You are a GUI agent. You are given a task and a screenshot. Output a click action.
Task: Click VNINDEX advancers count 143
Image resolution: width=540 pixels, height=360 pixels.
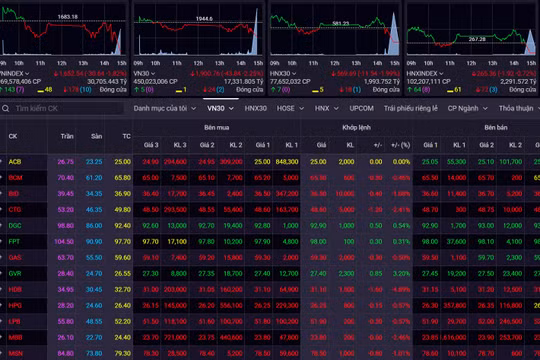10,90
